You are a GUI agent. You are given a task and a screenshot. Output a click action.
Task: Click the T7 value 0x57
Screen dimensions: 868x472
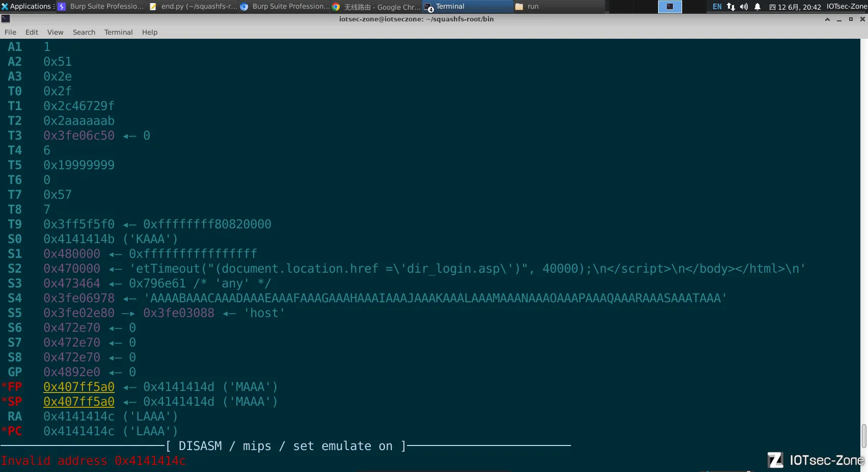pos(58,195)
